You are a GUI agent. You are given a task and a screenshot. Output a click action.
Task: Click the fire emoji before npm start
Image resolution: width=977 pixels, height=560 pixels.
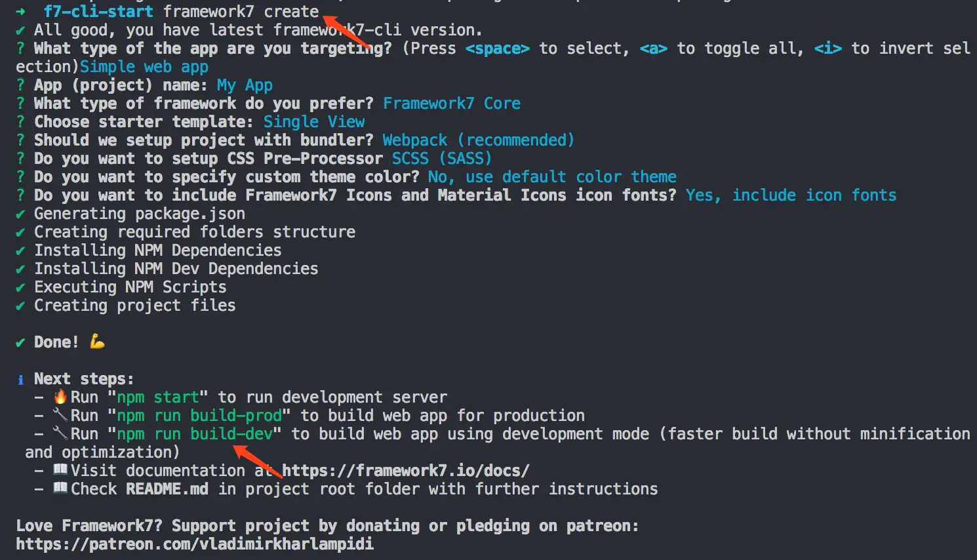(60, 397)
